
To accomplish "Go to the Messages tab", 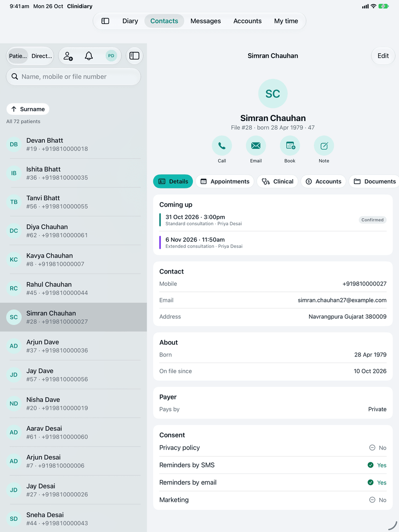I will pos(206,21).
